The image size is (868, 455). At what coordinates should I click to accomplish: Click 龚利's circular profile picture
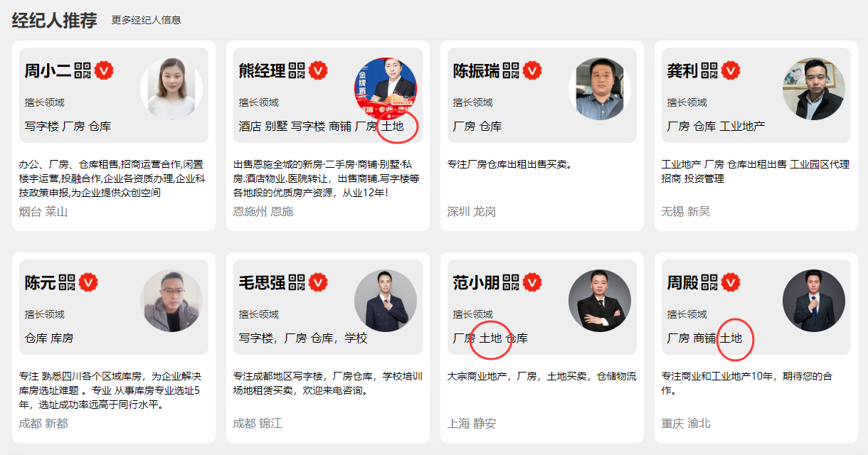click(x=814, y=89)
